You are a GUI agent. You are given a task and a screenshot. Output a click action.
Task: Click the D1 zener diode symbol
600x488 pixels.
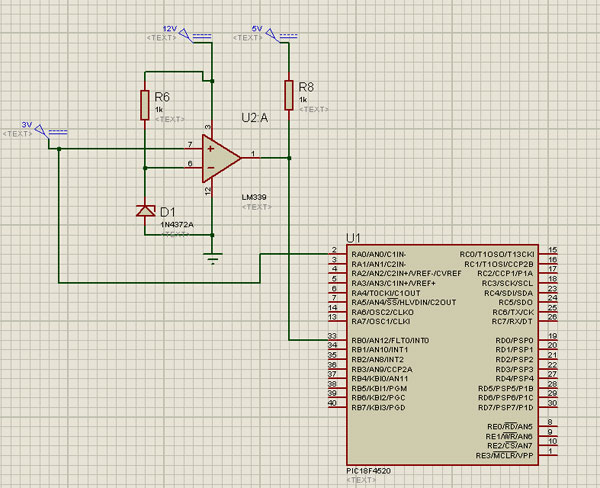tap(145, 211)
